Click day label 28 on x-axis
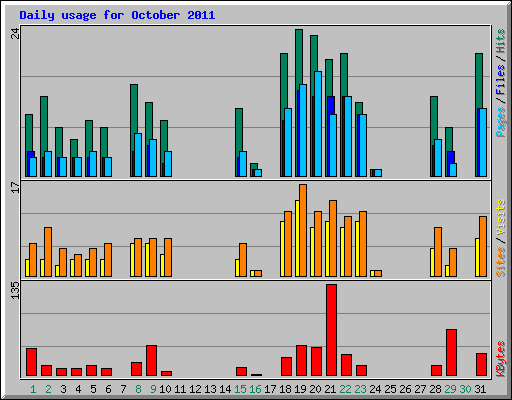The image size is (512, 400). click(x=435, y=389)
